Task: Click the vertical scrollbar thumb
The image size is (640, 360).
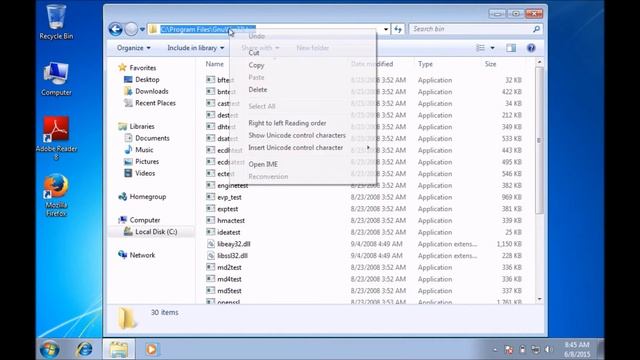Action: [540, 140]
